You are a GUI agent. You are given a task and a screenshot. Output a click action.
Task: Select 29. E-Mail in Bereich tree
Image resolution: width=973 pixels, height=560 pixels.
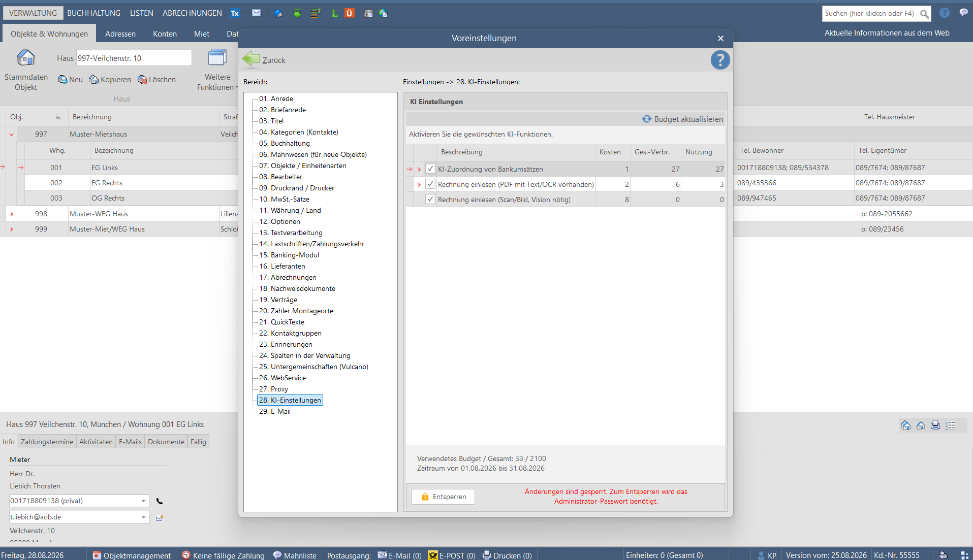coord(275,411)
